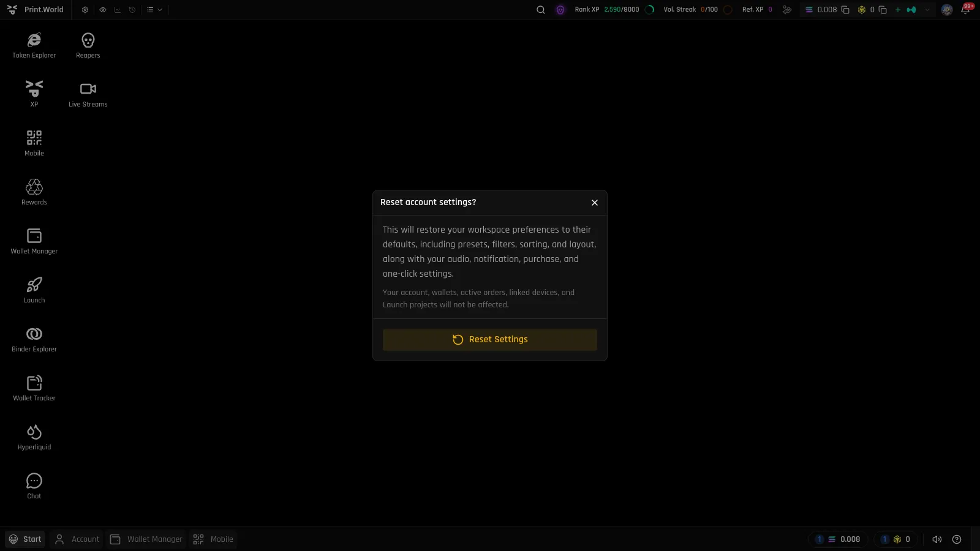
Task: Open the Chat shortcut
Action: pos(34,486)
